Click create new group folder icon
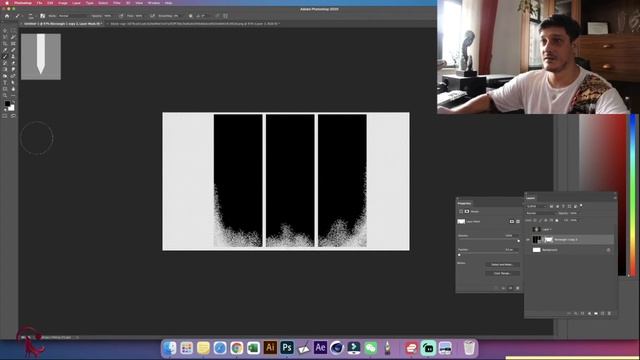The width and height of the screenshot is (640, 360). click(x=596, y=313)
